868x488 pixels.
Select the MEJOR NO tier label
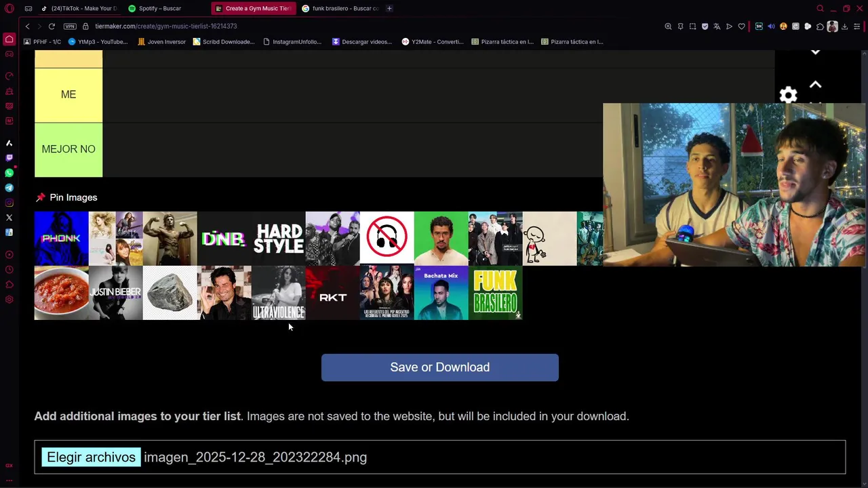[68, 150]
